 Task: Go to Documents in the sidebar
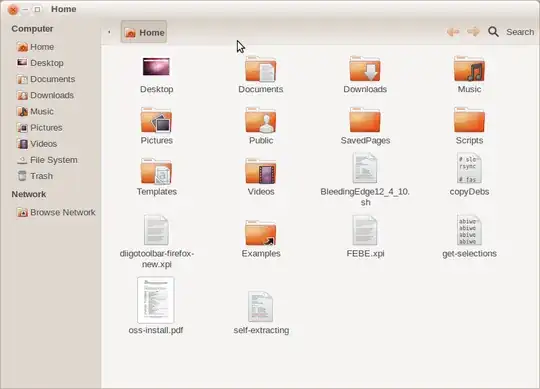click(46, 79)
